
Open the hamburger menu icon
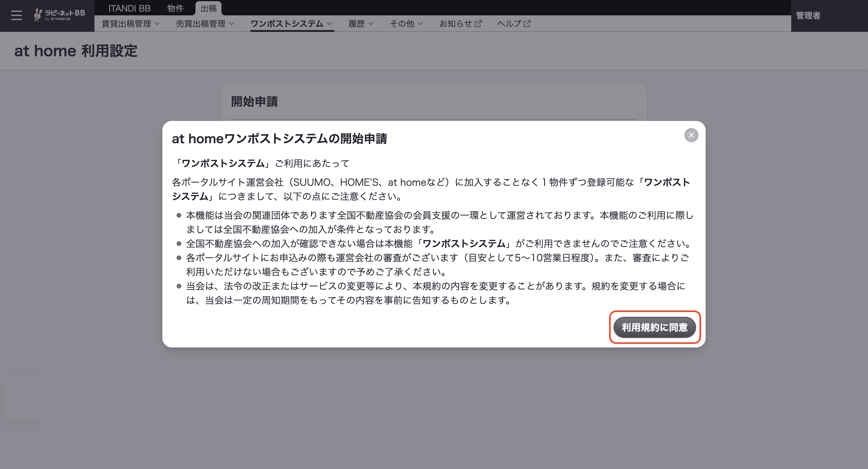coord(16,16)
